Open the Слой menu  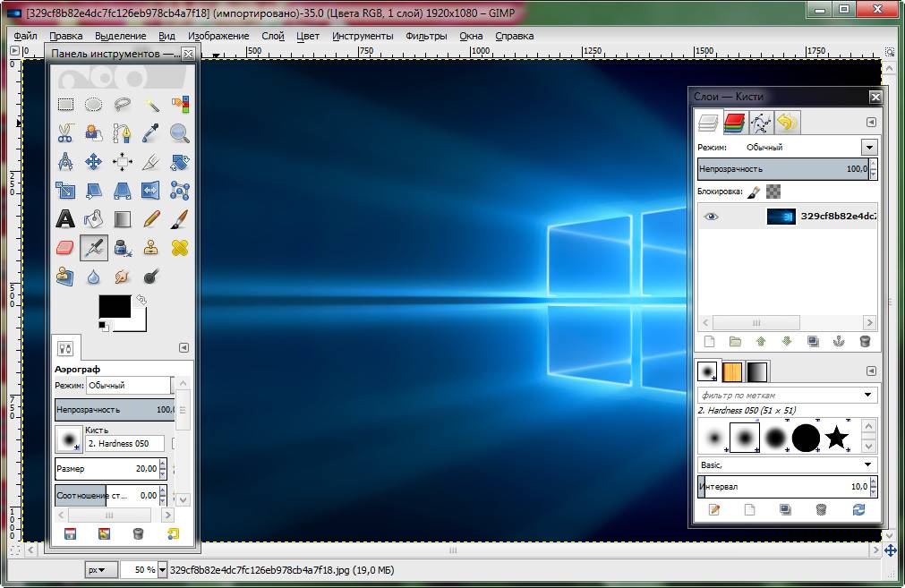point(273,36)
